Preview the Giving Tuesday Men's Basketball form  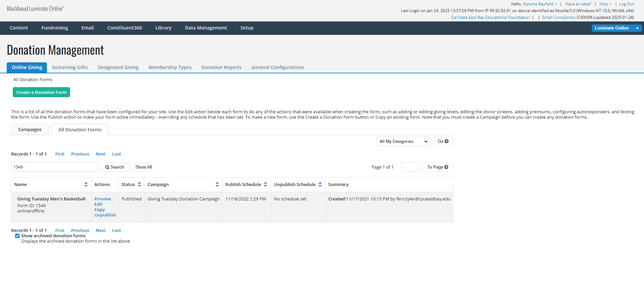click(x=103, y=199)
